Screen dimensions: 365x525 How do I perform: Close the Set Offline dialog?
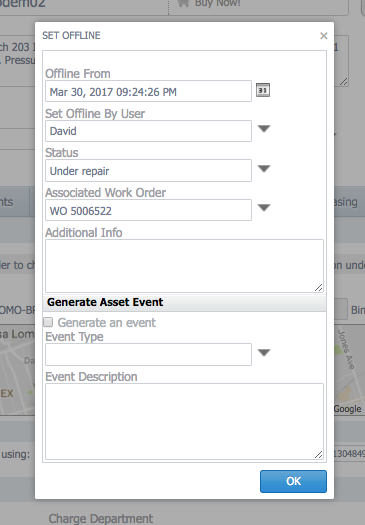coord(323,35)
